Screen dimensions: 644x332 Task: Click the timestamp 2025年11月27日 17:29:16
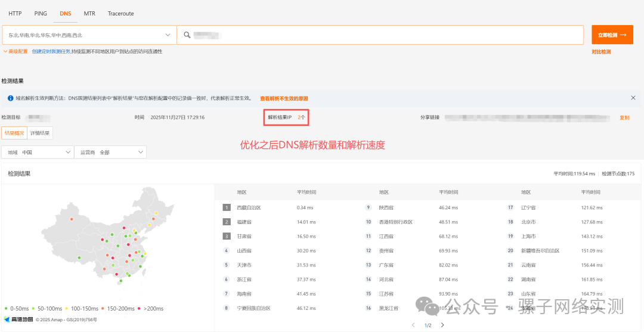pyautogui.click(x=178, y=117)
